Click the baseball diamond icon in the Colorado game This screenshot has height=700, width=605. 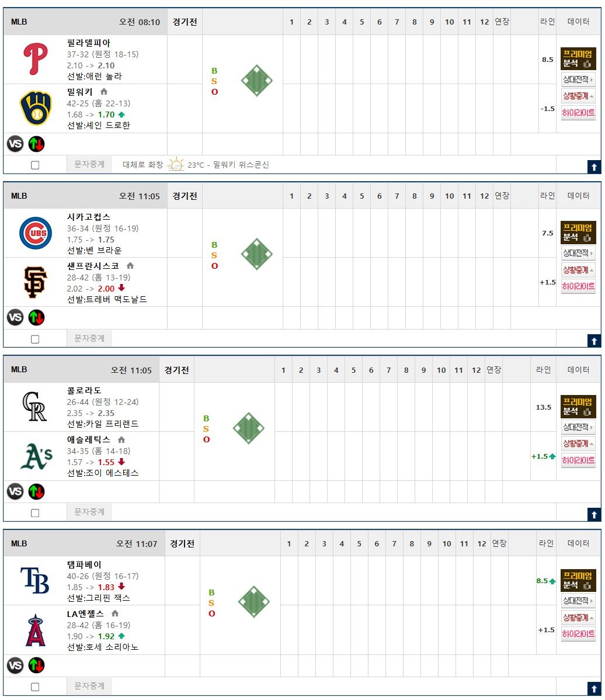pos(249,428)
